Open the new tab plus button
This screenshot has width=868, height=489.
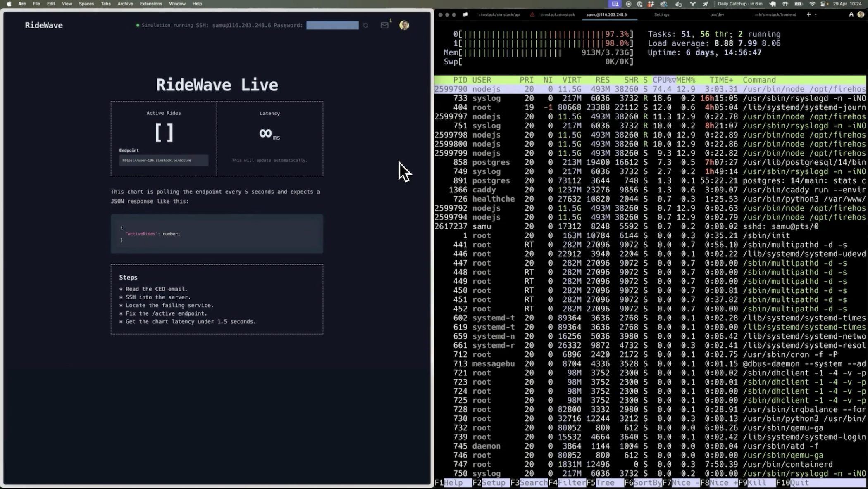tap(808, 14)
